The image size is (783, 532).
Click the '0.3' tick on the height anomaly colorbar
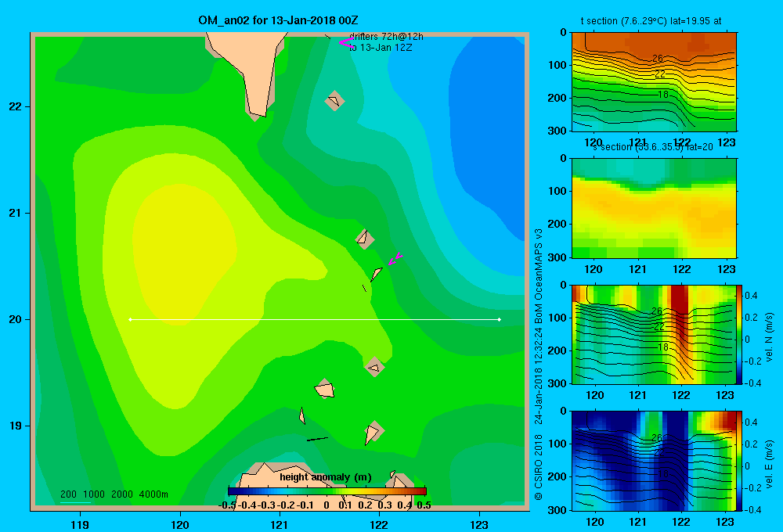pos(384,505)
